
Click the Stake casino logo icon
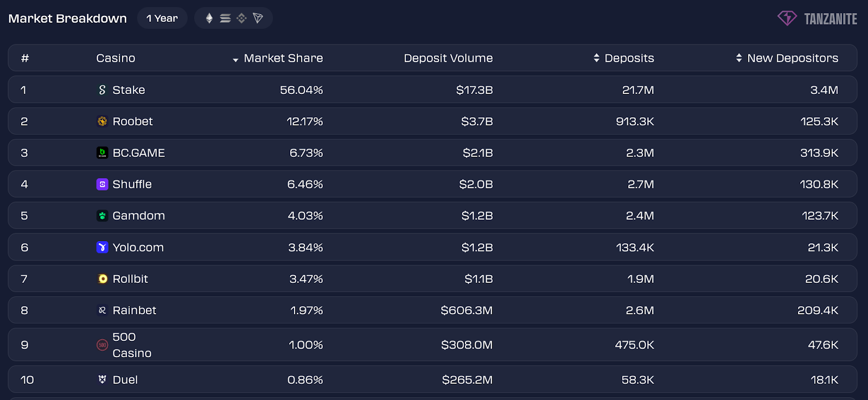tap(102, 90)
